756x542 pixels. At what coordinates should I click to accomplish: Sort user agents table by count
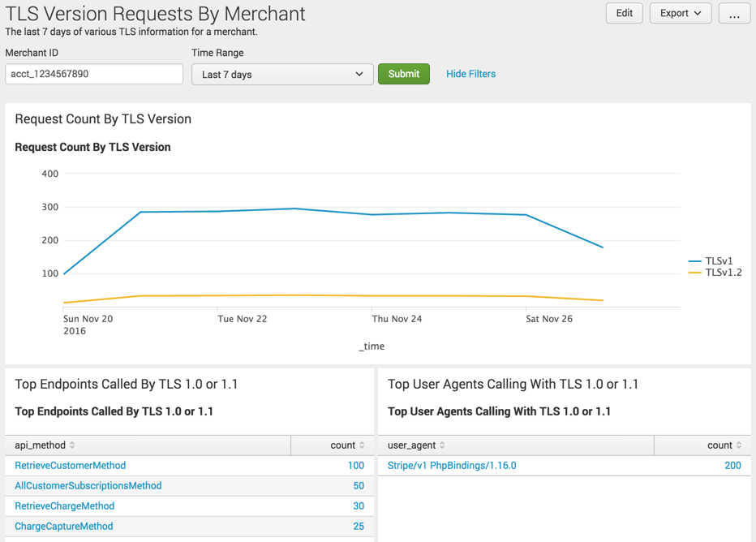click(724, 445)
